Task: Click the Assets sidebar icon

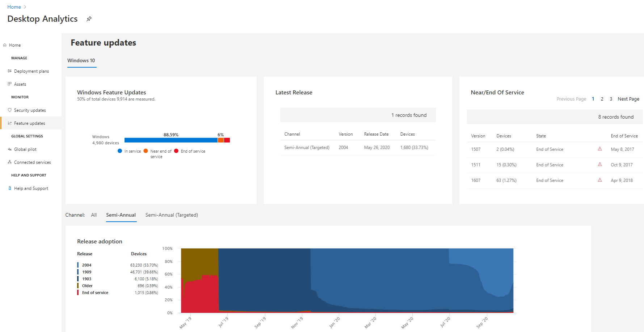Action: click(10, 84)
